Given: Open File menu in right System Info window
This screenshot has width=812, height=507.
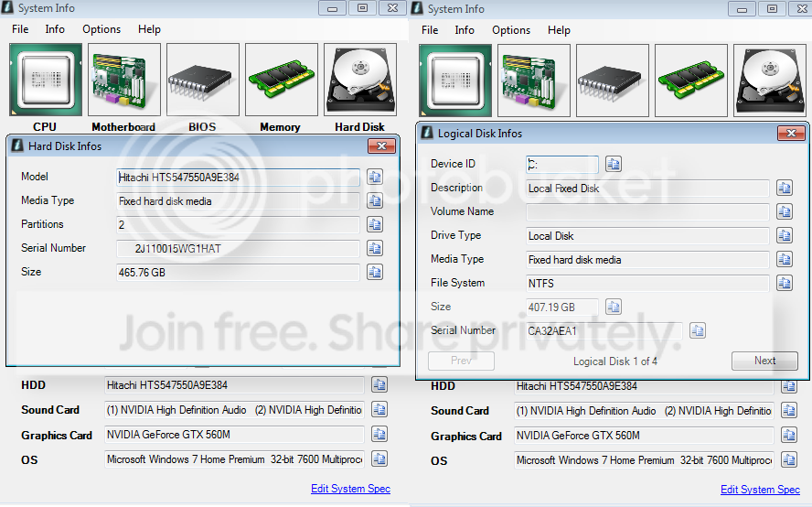Looking at the screenshot, I should (x=430, y=30).
